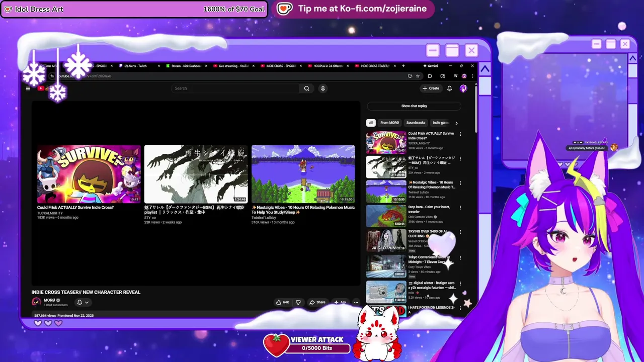Image resolution: width=644 pixels, height=362 pixels.
Task: Open options for Nostalgic Vibes sidebar video
Action: (460, 183)
